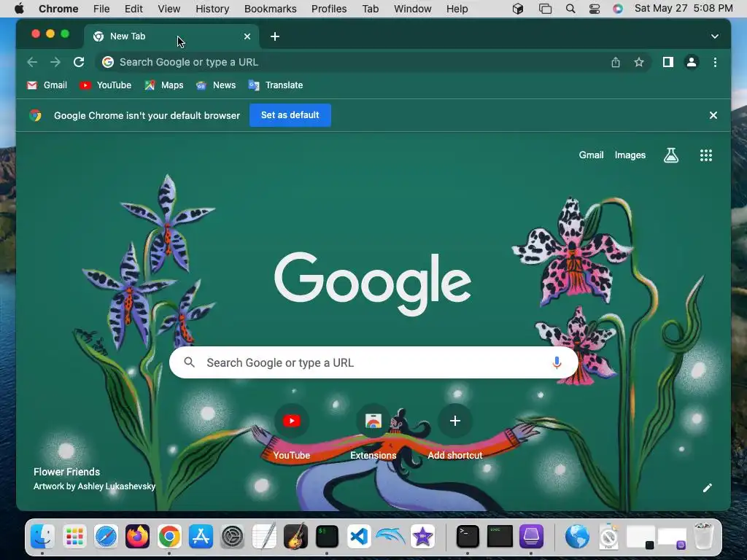The width and height of the screenshot is (747, 560).
Task: Open the Trash in the dock
Action: [704, 537]
